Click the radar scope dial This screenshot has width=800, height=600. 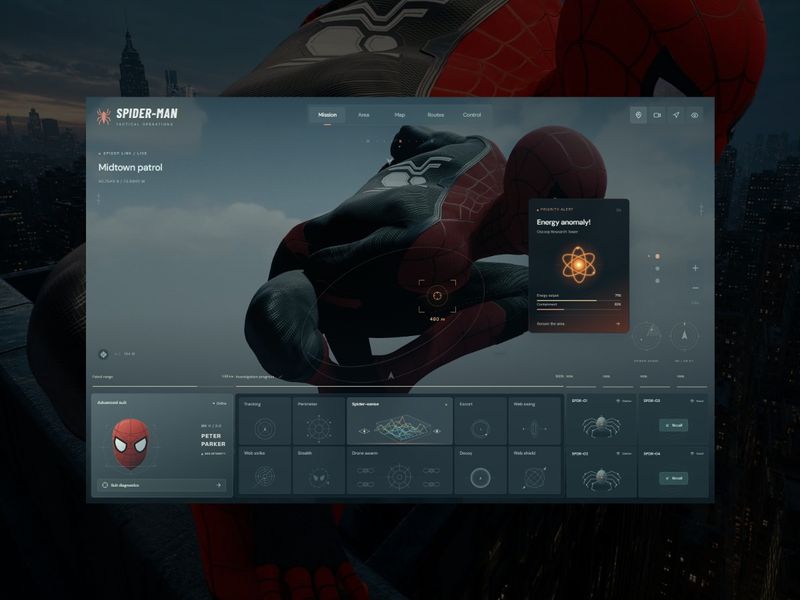tap(647, 336)
